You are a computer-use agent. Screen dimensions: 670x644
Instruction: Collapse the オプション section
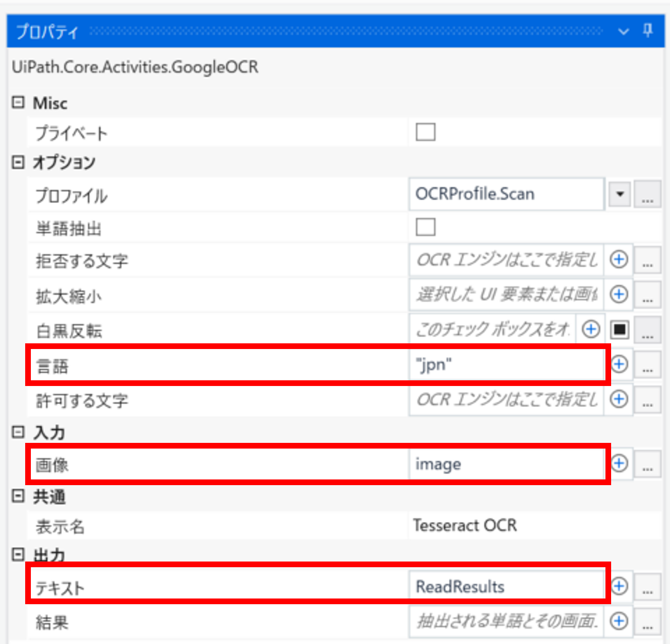17,162
